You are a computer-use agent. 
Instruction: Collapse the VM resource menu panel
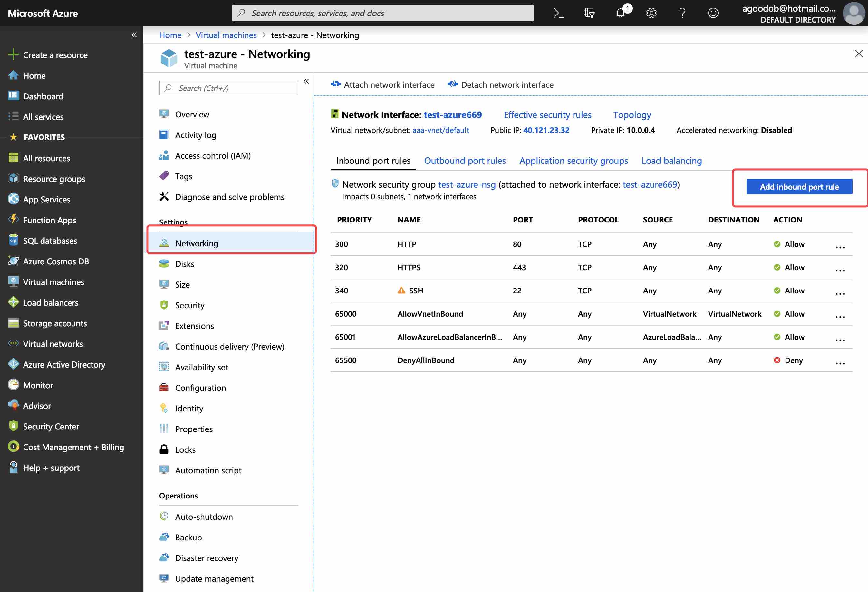click(x=306, y=81)
